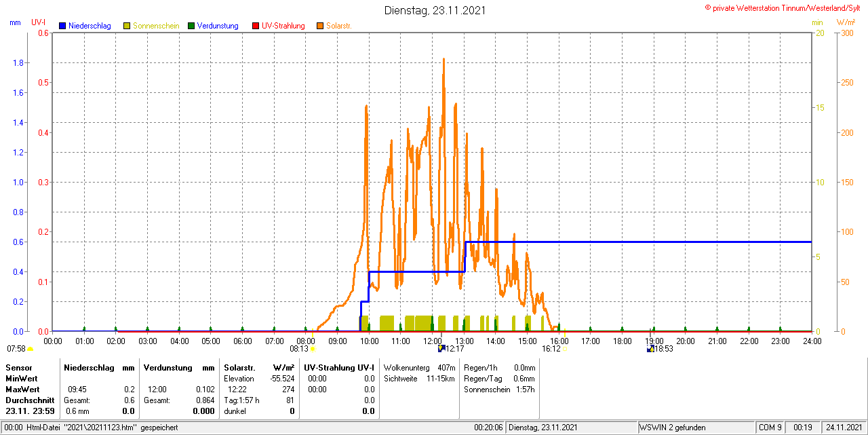This screenshot has width=868, height=435.
Task: Click the MinWert row label
Action: [x=21, y=379]
